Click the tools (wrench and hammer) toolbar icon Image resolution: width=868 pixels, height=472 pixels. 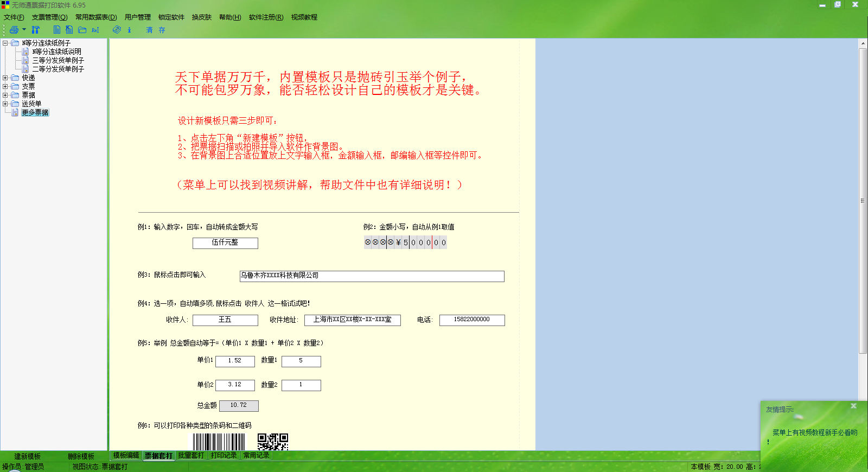point(35,30)
